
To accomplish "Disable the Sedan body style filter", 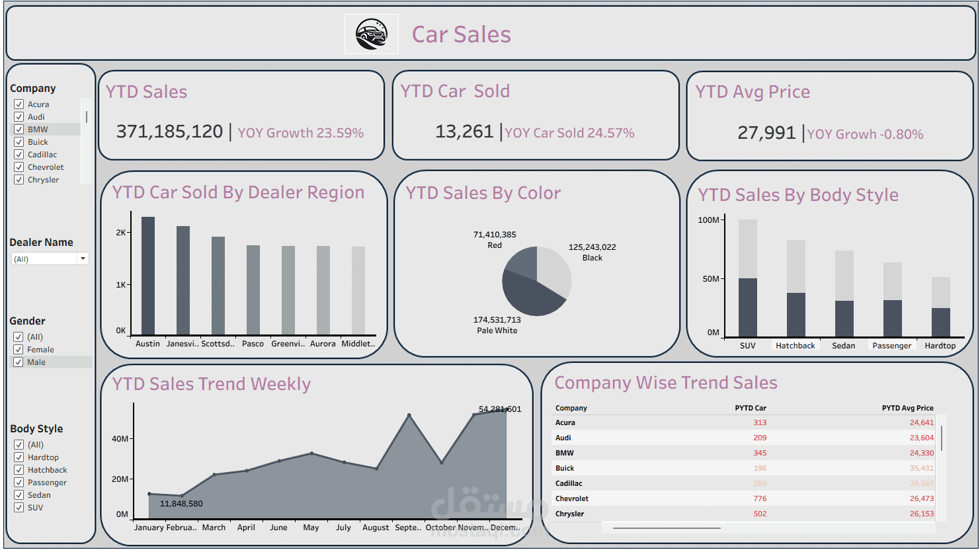I will pyautogui.click(x=19, y=494).
